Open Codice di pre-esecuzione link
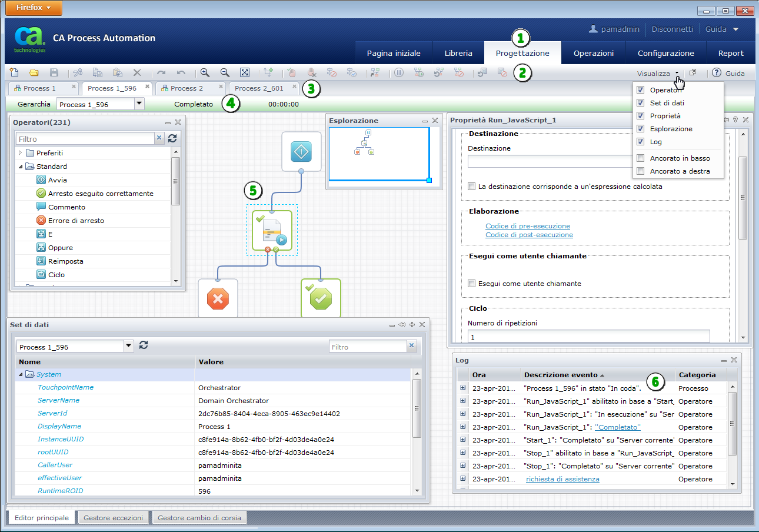The image size is (759, 532). (x=527, y=226)
